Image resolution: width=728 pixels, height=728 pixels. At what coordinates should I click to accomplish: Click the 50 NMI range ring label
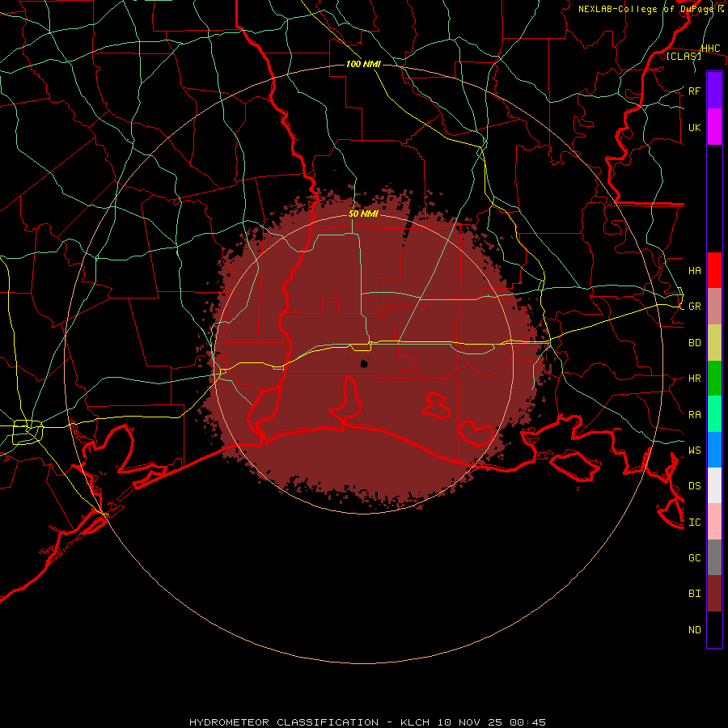363,214
